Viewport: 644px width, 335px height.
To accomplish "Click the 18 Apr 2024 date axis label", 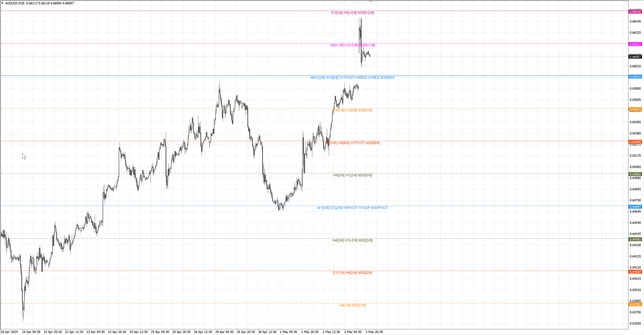I will pyautogui.click(x=9, y=332).
